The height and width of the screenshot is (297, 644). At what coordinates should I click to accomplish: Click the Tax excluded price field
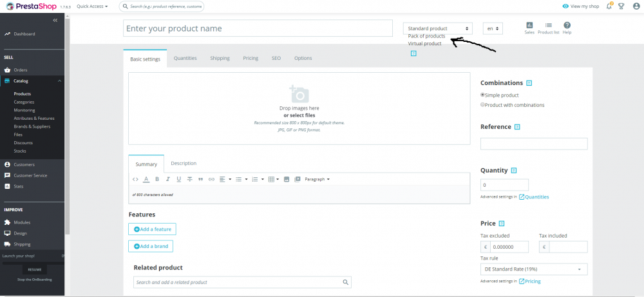pyautogui.click(x=509, y=247)
